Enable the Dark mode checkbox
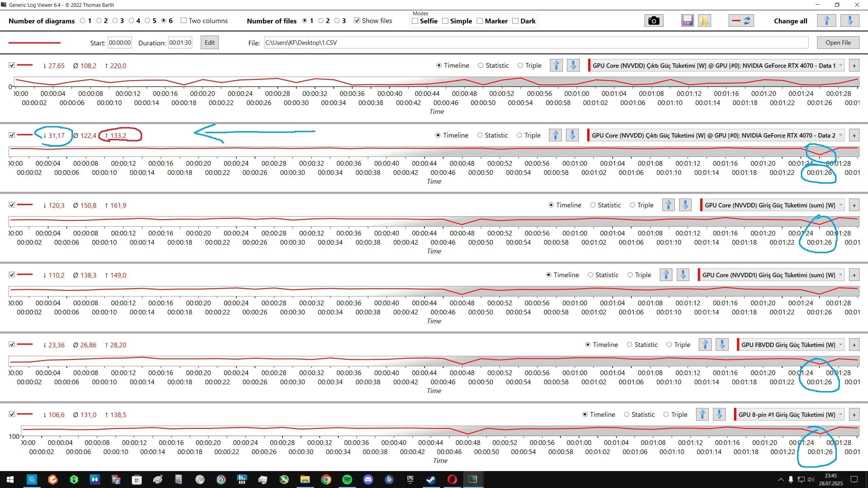The height and width of the screenshot is (488, 868). pos(515,21)
